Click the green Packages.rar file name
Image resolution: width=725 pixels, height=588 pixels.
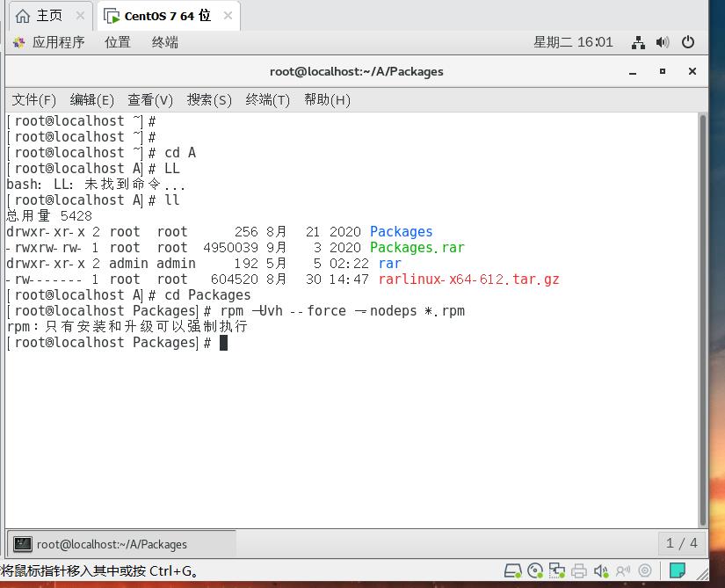tap(417, 247)
